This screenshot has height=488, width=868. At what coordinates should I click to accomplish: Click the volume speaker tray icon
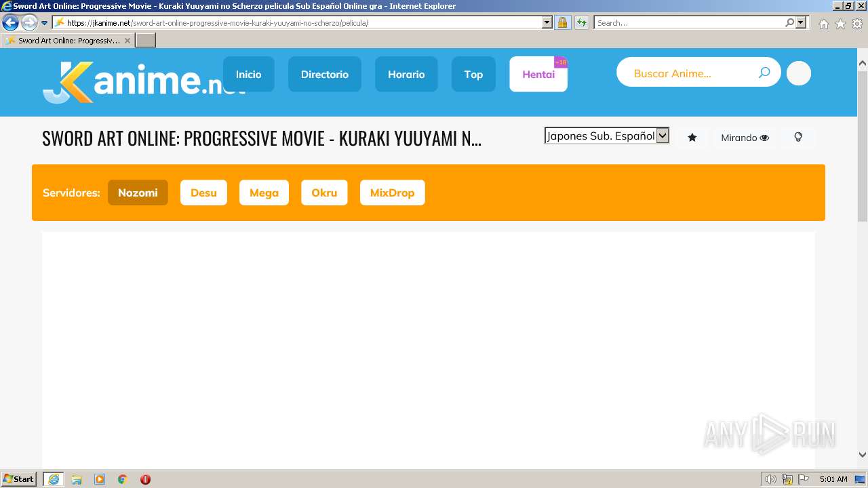pos(771,479)
